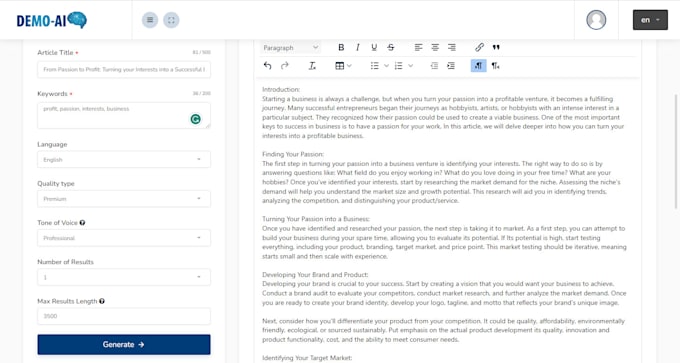Apply italic formatting in the editor

[x=357, y=47]
